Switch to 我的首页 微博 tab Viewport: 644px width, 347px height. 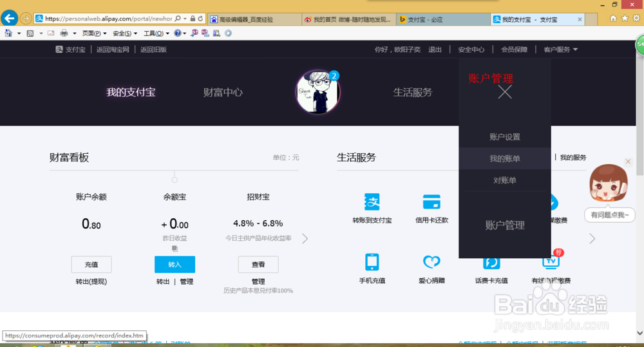pyautogui.click(x=349, y=19)
